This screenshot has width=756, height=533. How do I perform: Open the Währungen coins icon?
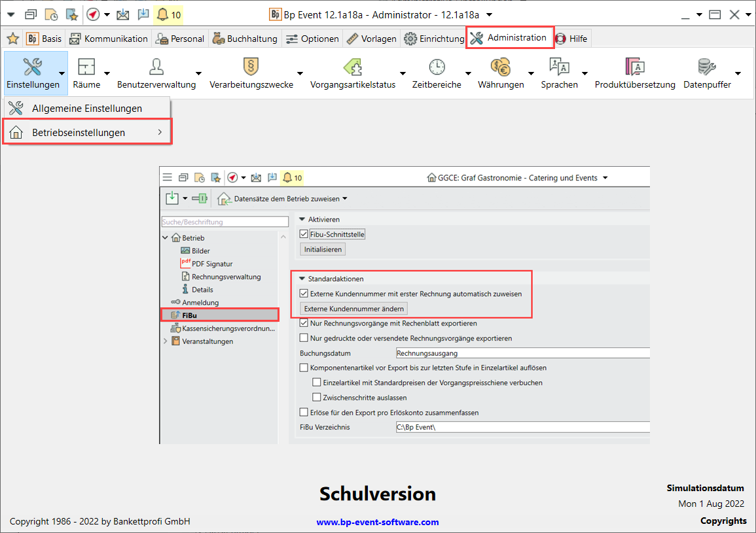tap(501, 67)
